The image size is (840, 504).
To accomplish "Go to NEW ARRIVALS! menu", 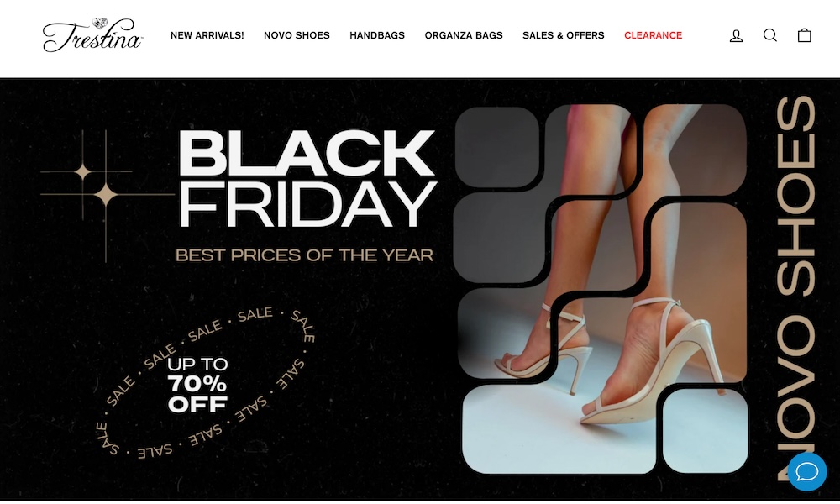I will [x=207, y=35].
